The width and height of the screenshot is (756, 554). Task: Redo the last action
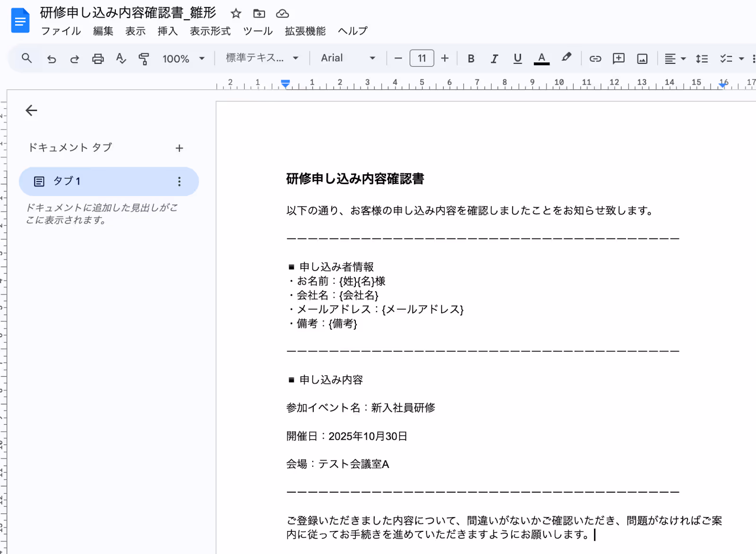(74, 59)
